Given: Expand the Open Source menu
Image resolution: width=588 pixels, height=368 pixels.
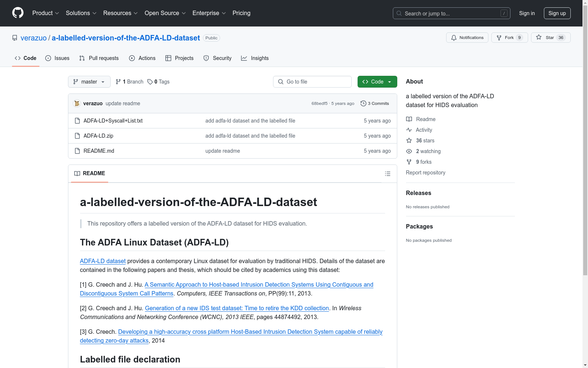Looking at the screenshot, I should (x=165, y=13).
